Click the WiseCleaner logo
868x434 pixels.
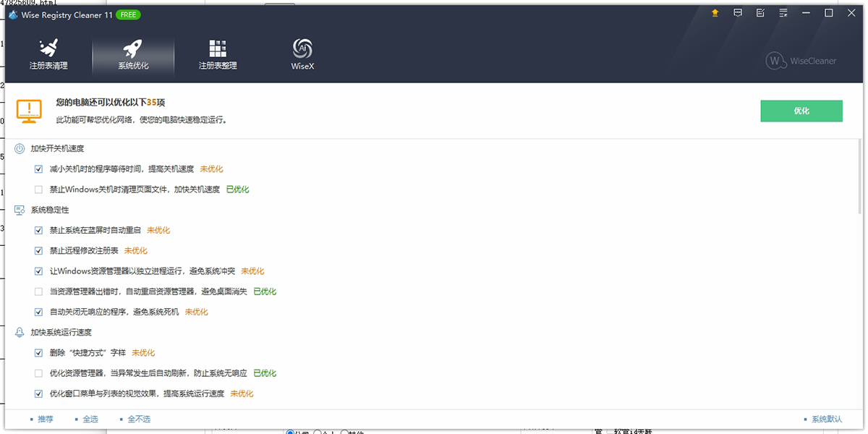tap(801, 61)
